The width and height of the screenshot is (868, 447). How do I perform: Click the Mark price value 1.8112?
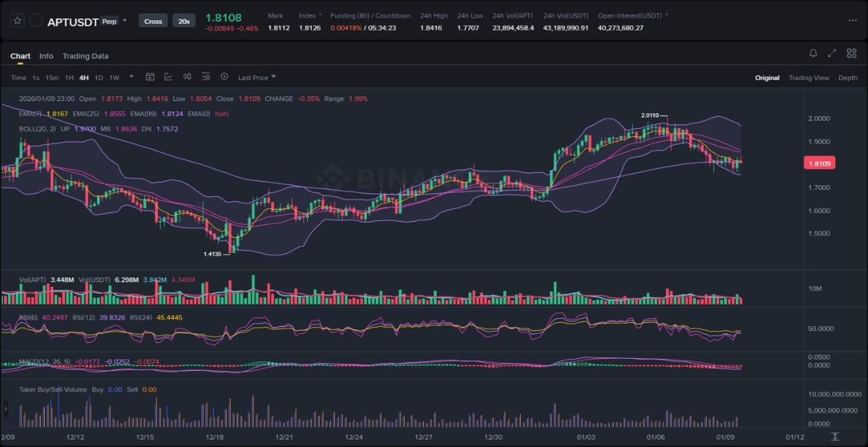coord(279,28)
